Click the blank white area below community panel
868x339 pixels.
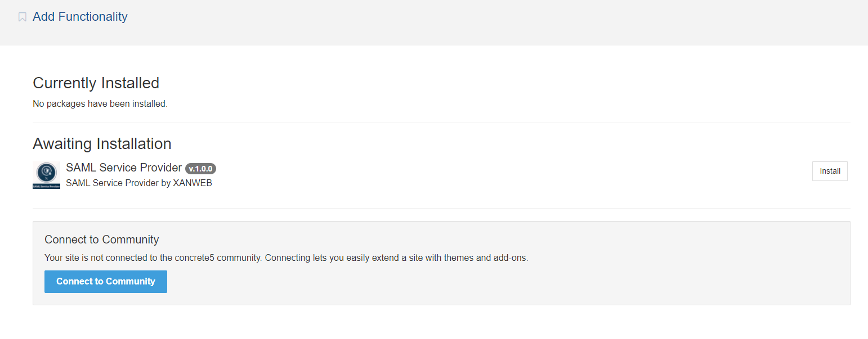[441, 323]
